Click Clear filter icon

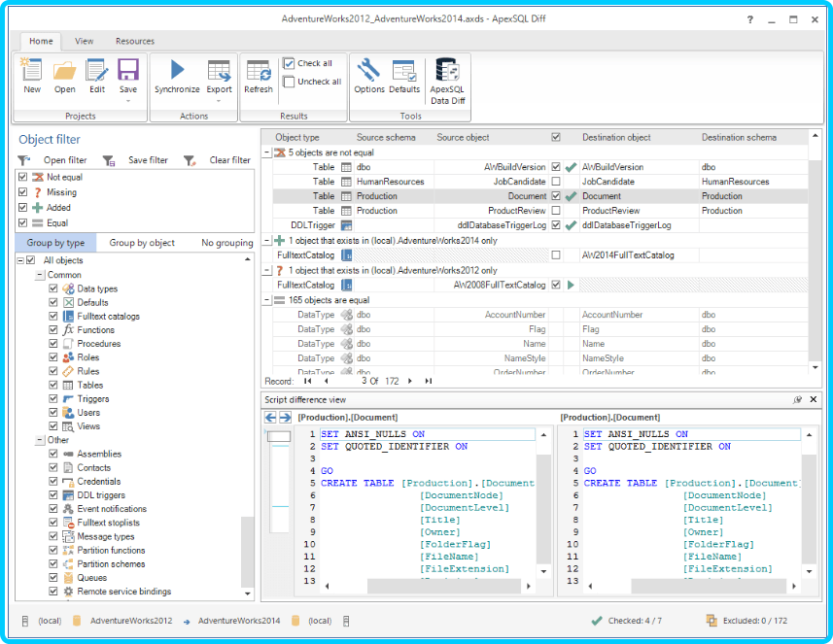[x=190, y=160]
